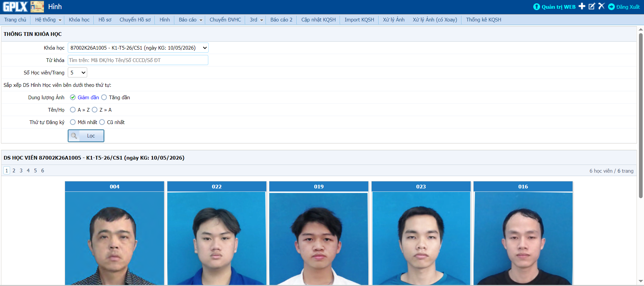Screen dimensions: 644x286
Task: Click the 004 card header
Action: pos(115,186)
